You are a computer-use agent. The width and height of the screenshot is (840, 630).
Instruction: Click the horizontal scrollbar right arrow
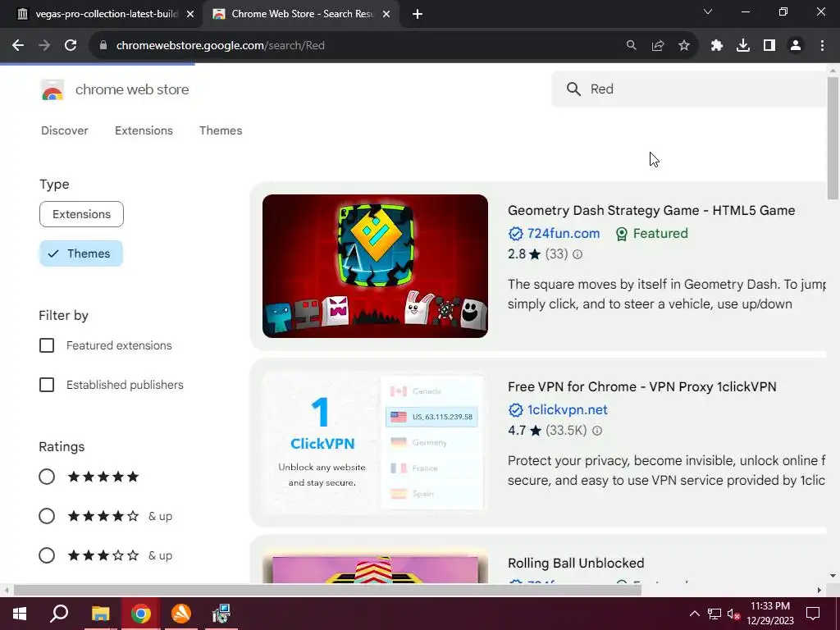pos(819,591)
